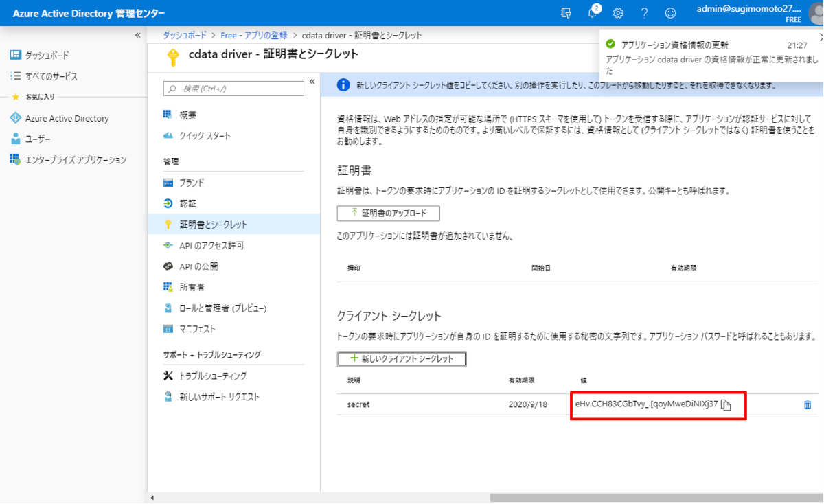Viewport: 824px width, 504px height.
Task: Delete the secret row trash icon
Action: [x=808, y=405]
